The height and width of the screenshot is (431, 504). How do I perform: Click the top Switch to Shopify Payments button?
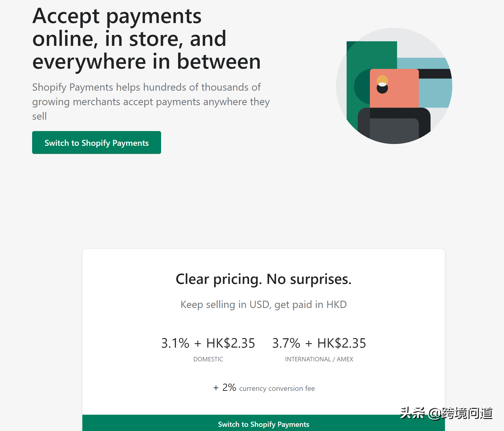coord(96,143)
